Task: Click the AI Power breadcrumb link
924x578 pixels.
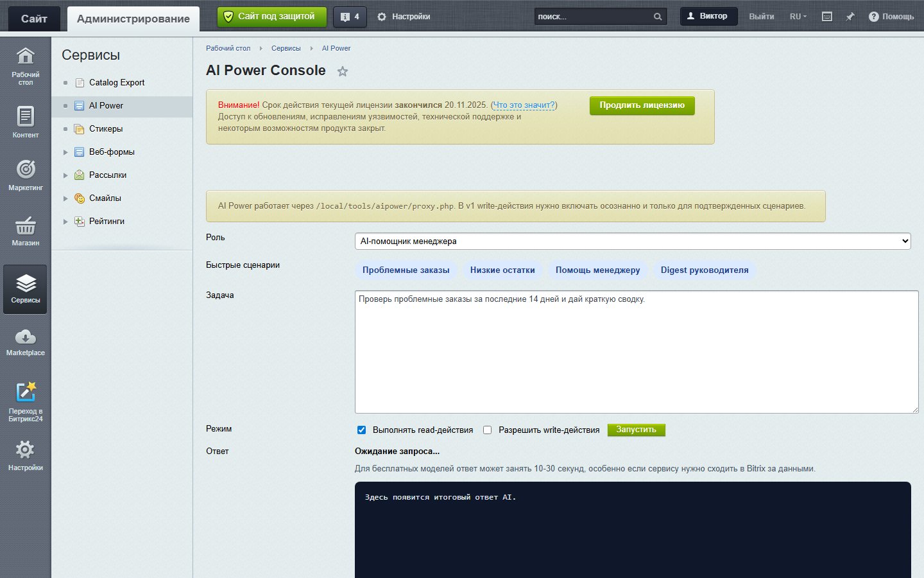Action: tap(336, 48)
